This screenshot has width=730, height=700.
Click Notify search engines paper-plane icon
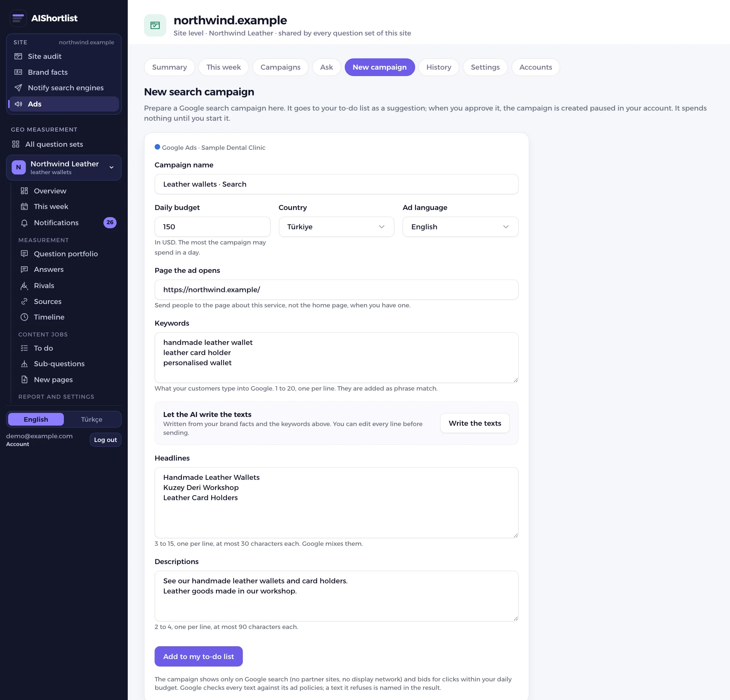click(18, 88)
